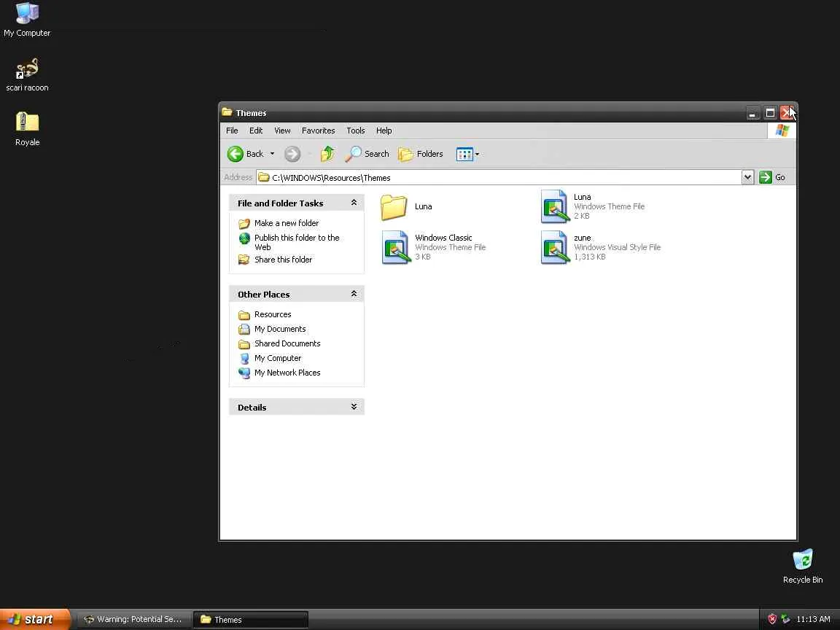Select the Luna folder icon
840x630 pixels.
point(394,207)
